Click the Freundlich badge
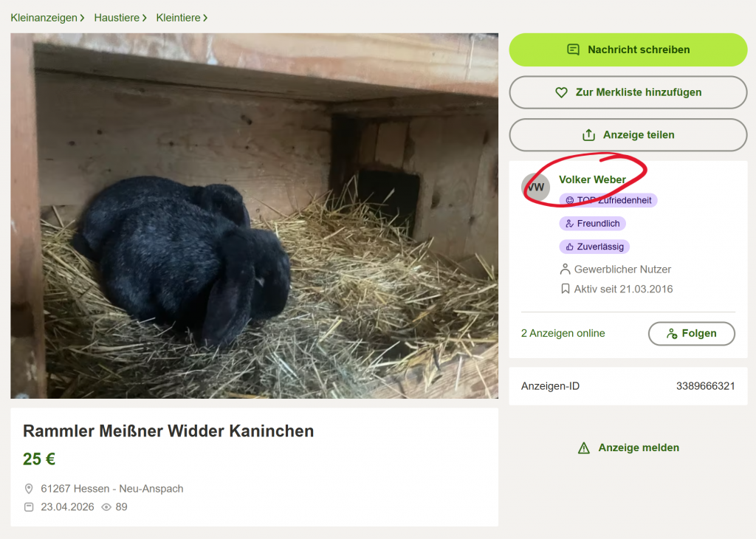 (593, 223)
